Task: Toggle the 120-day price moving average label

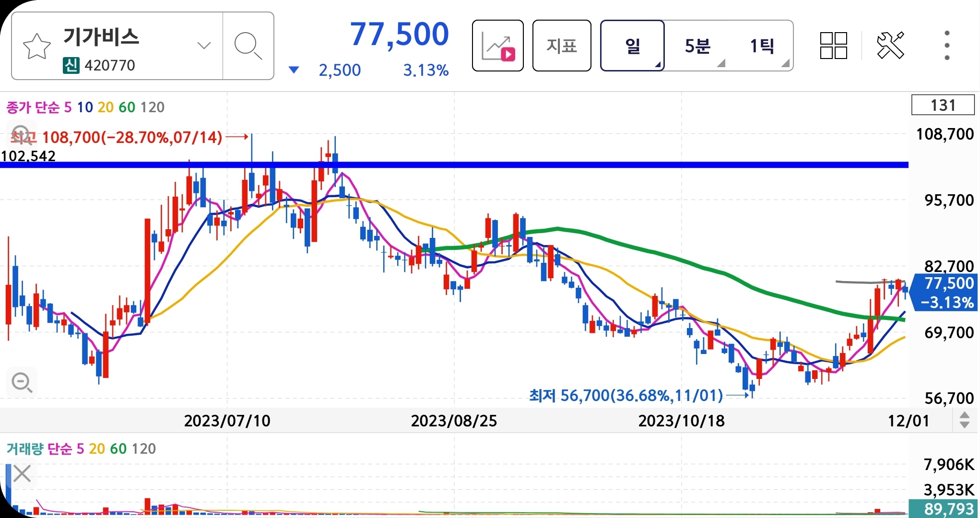Action: click(x=153, y=107)
